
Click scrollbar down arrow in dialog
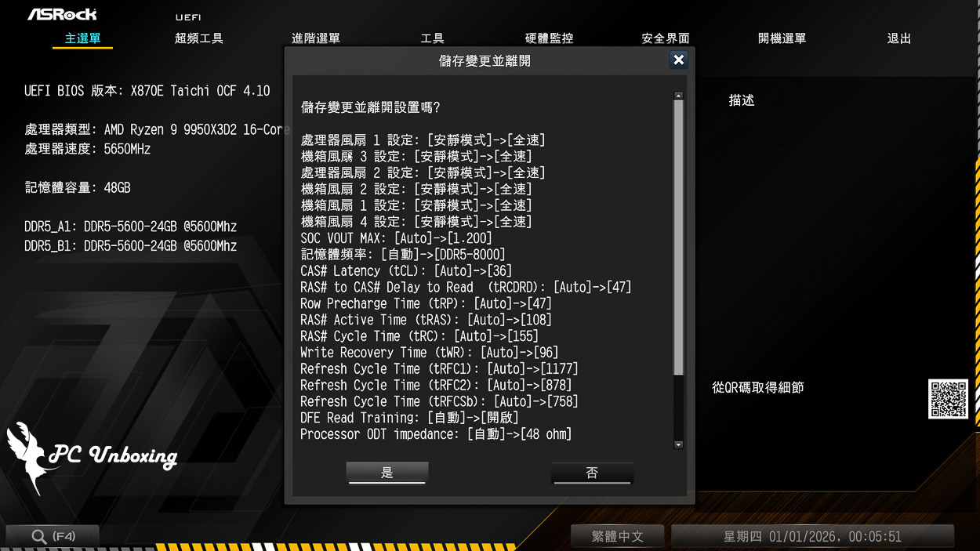678,444
